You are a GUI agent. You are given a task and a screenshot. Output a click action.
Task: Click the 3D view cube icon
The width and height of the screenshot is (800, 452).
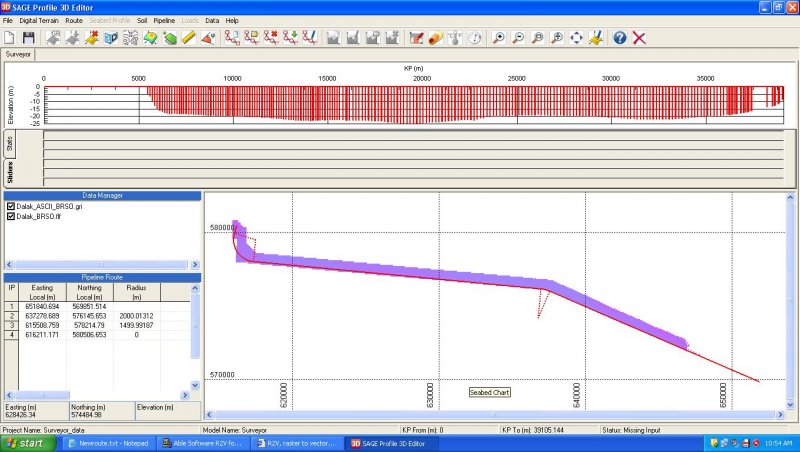coord(111,38)
